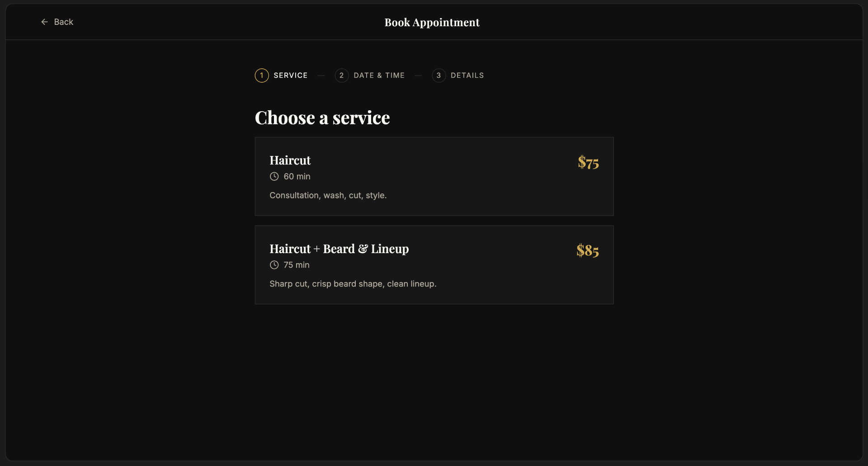The height and width of the screenshot is (466, 868).
Task: Choose the Haircut service title
Action: (x=290, y=160)
